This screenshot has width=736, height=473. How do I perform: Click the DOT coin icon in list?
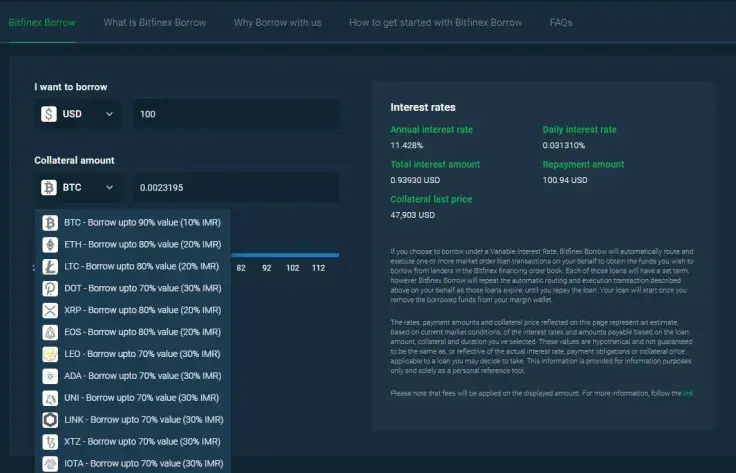[50, 288]
